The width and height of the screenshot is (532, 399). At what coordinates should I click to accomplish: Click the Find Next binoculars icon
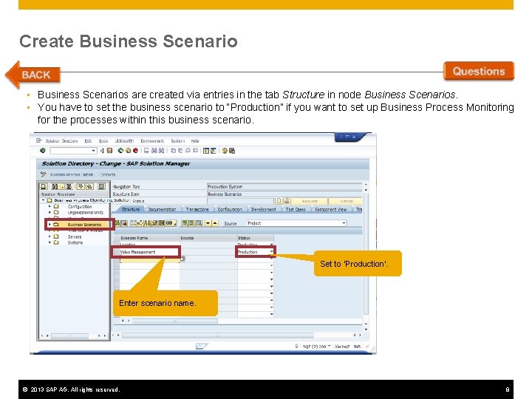[161, 151]
